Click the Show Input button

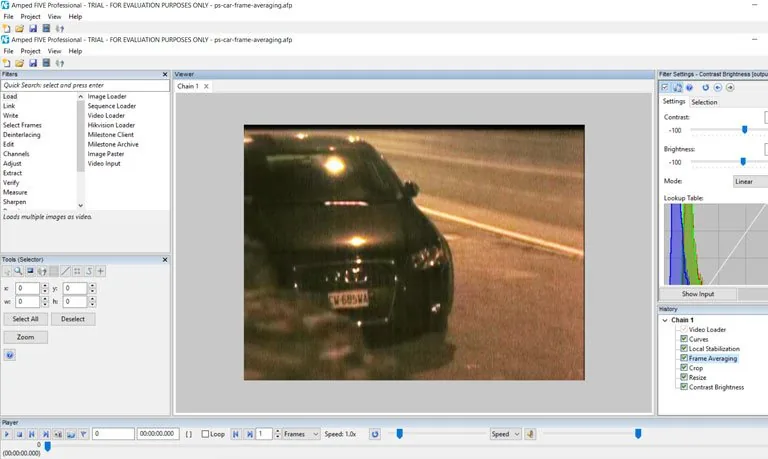tap(698, 294)
